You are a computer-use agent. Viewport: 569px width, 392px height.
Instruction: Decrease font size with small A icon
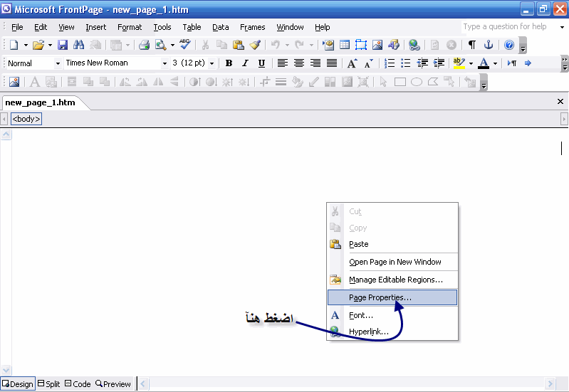369,63
